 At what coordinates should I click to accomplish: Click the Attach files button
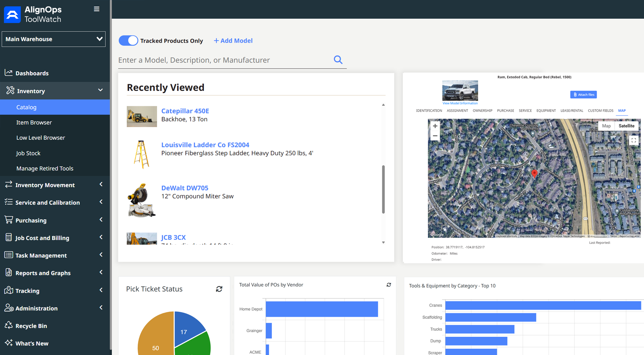[x=583, y=95]
